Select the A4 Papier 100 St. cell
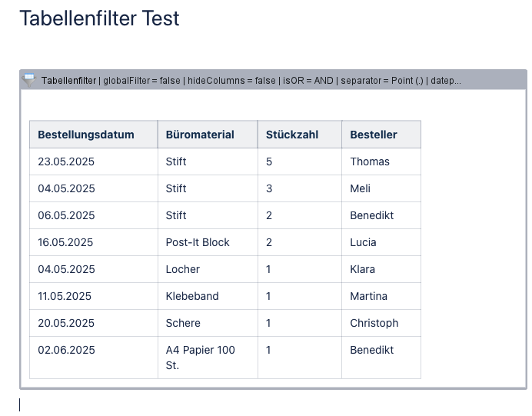The width and height of the screenshot is (532, 416). [201, 358]
